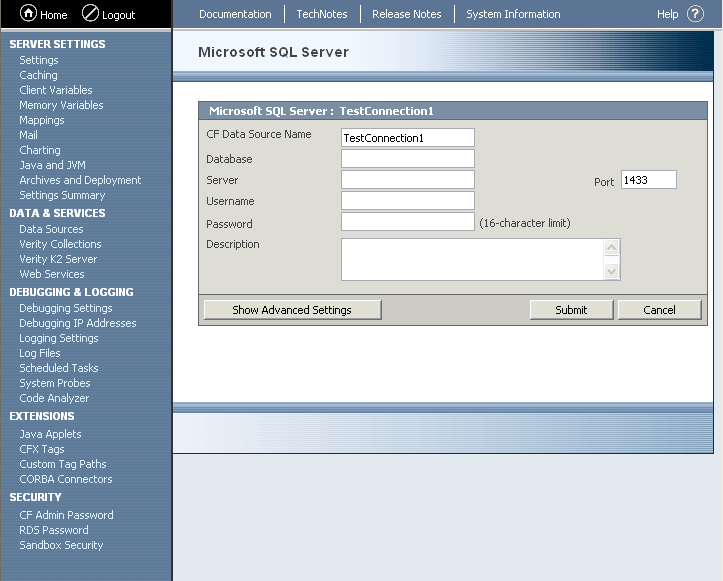Click the Home icon in header
The height and width of the screenshot is (581, 723).
coord(28,14)
